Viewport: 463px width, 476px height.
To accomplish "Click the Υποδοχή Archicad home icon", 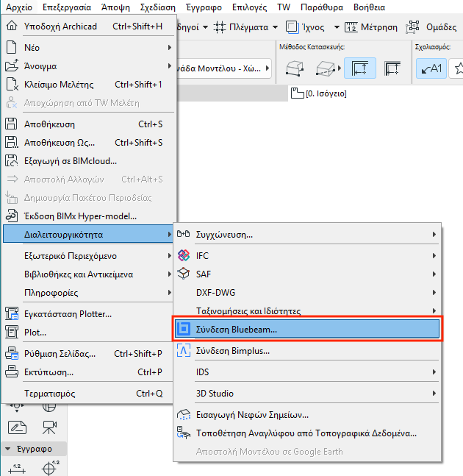I will (x=12, y=26).
